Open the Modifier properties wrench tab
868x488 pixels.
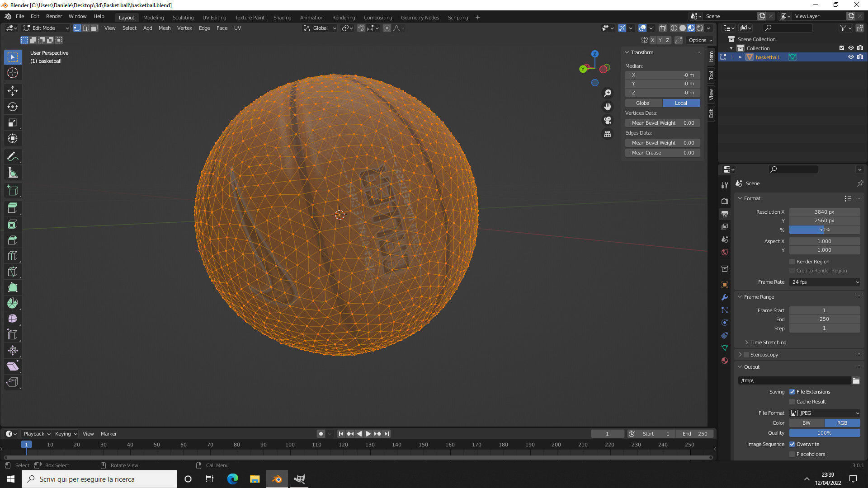point(725,297)
